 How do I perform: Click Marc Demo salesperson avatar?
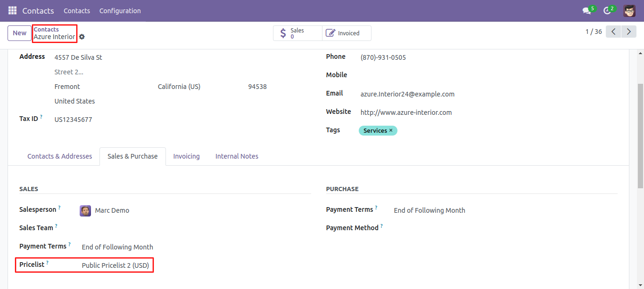click(x=85, y=210)
